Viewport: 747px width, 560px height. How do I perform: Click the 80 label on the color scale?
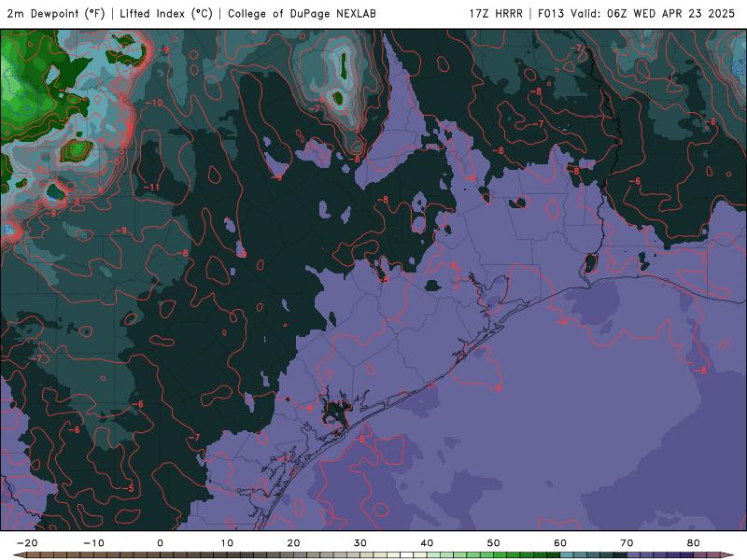point(694,543)
